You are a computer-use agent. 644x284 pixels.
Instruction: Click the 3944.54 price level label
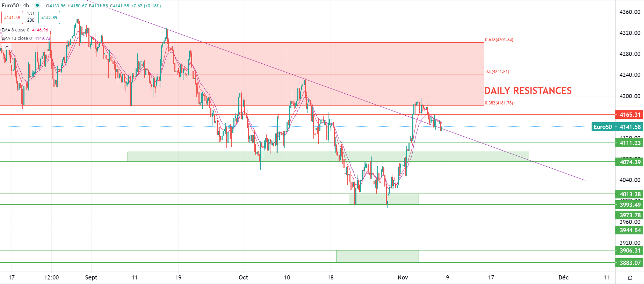click(x=630, y=230)
